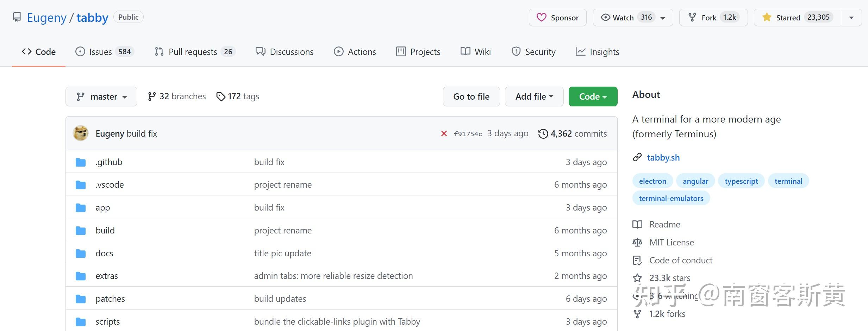Open the Security tab
The height and width of the screenshot is (331, 868).
[x=533, y=52]
